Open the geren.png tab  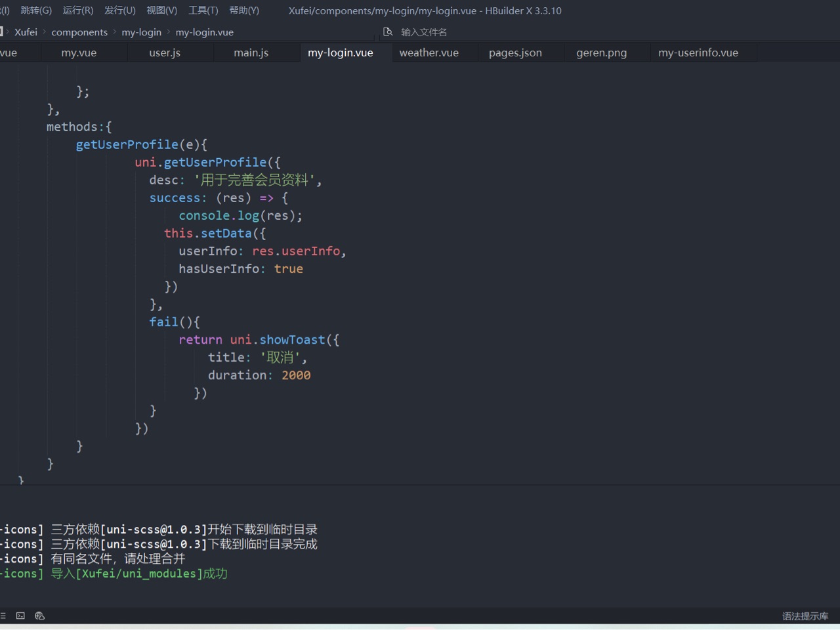point(602,52)
